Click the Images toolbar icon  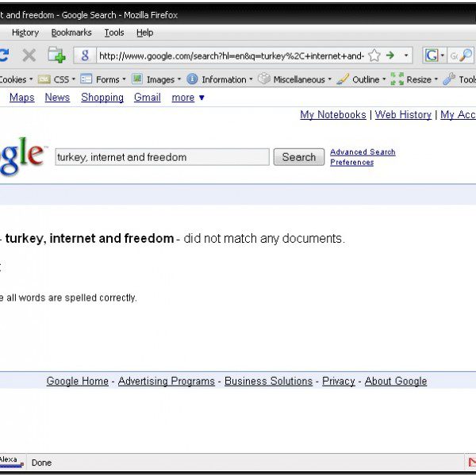[x=137, y=79]
